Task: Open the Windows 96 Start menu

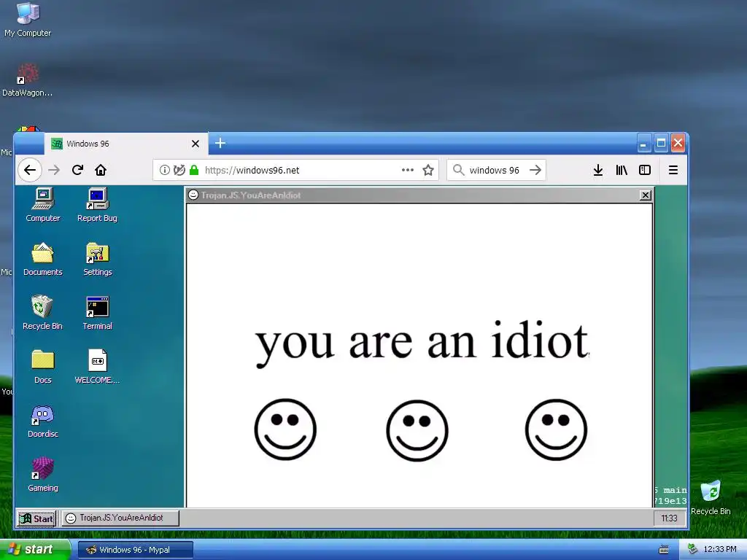Action: [x=36, y=518]
